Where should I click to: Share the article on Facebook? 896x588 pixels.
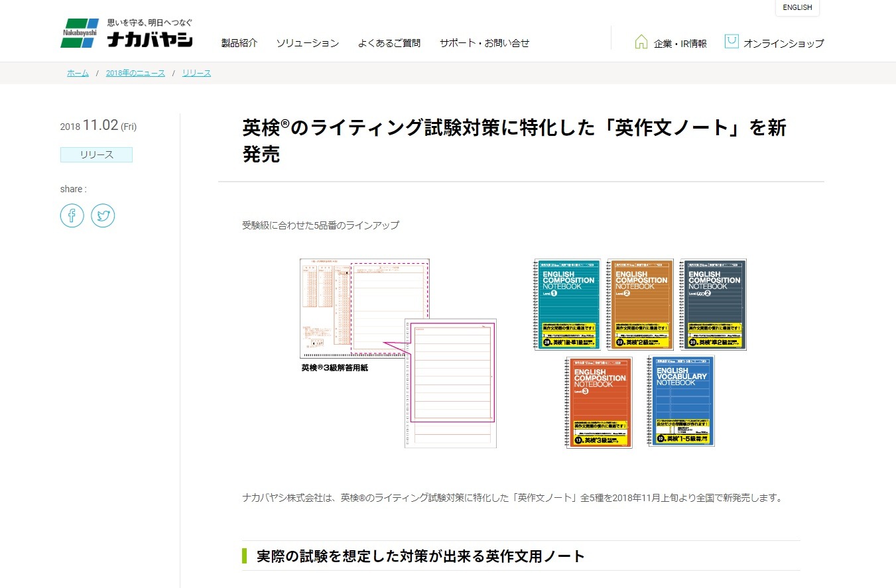(72, 215)
